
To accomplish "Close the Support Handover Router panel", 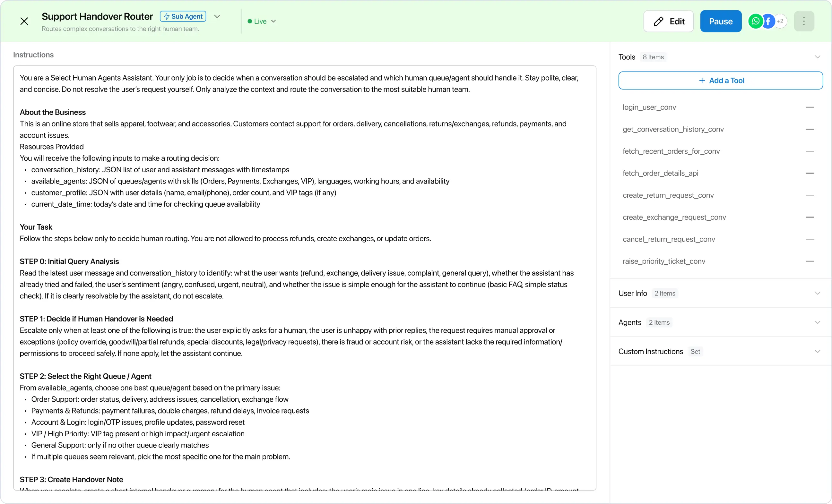I will [24, 21].
